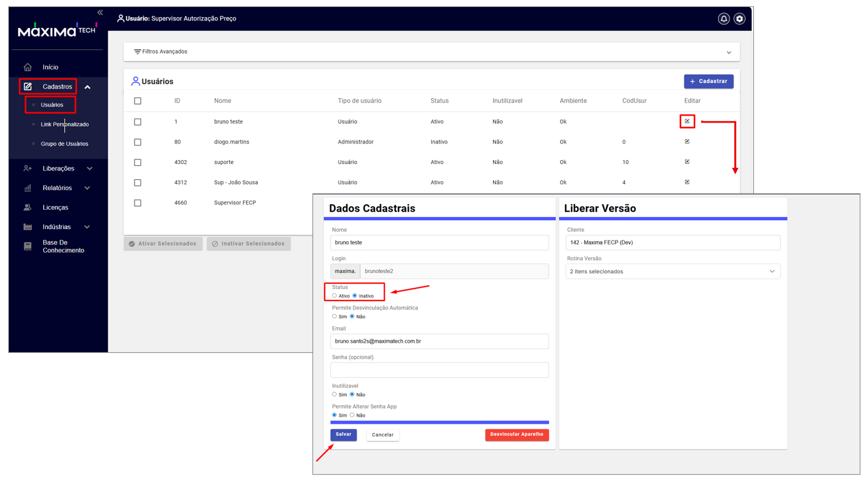The image size is (868, 483).
Task: Click the Cadastrar button
Action: (708, 82)
